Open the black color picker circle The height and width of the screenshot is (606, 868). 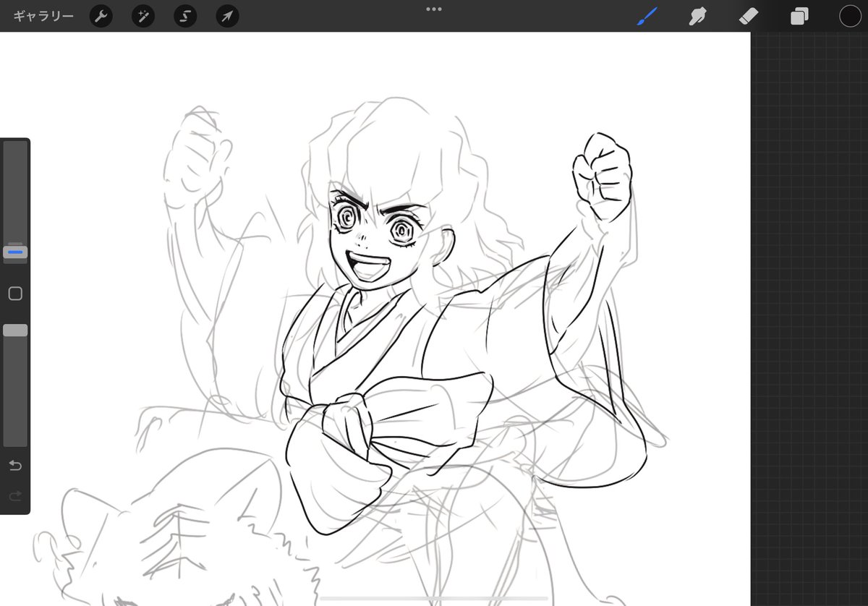(850, 16)
